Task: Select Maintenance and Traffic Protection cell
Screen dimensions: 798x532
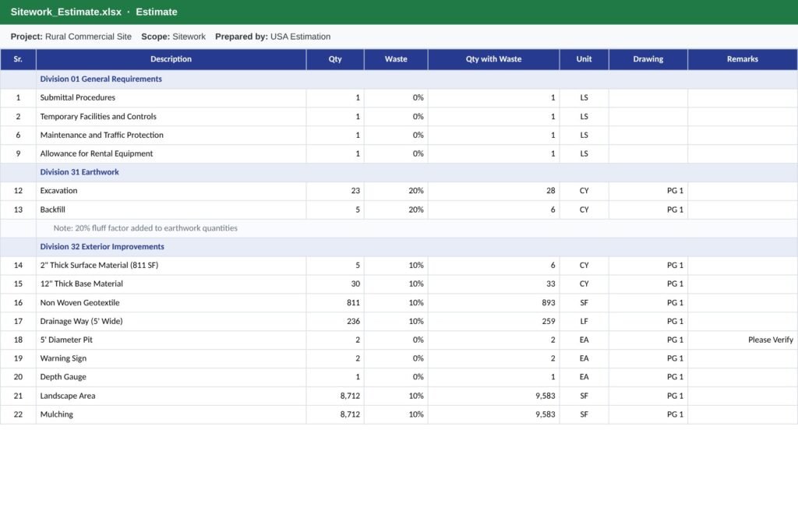Action: pos(171,135)
